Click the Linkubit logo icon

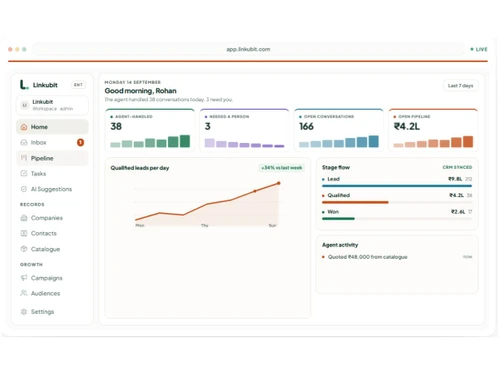coord(24,85)
